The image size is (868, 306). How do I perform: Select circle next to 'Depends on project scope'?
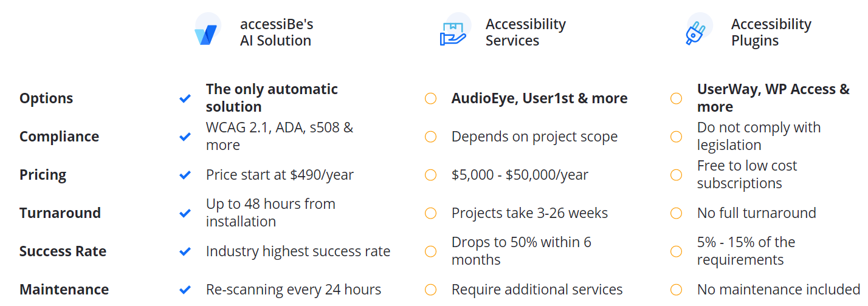[x=430, y=137]
